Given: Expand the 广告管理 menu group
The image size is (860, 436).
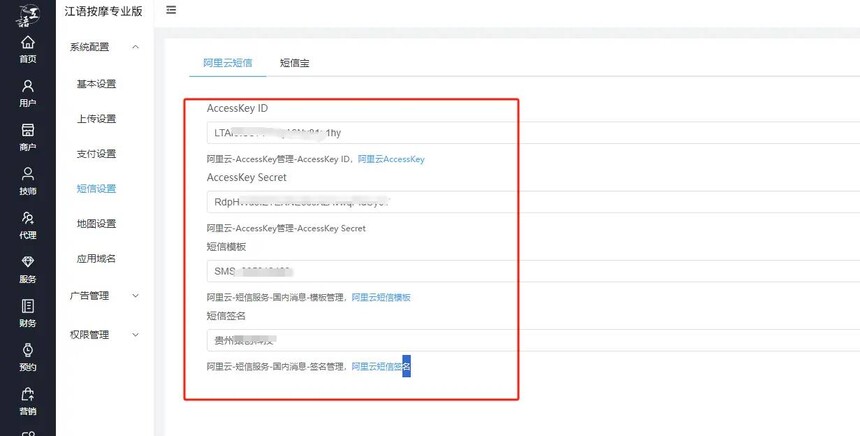Looking at the screenshot, I should coord(104,296).
